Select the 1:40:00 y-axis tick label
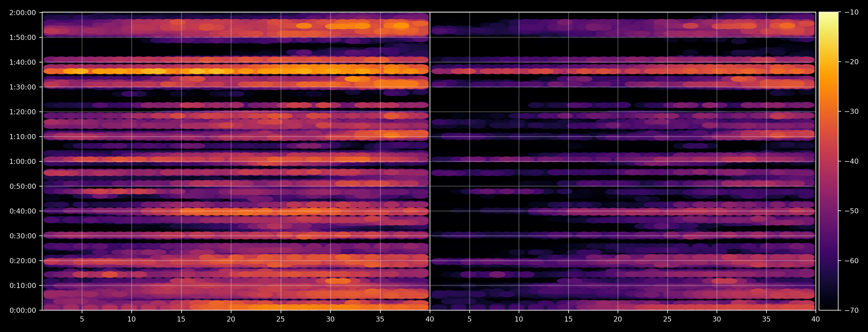The image size is (868, 332). [23, 62]
